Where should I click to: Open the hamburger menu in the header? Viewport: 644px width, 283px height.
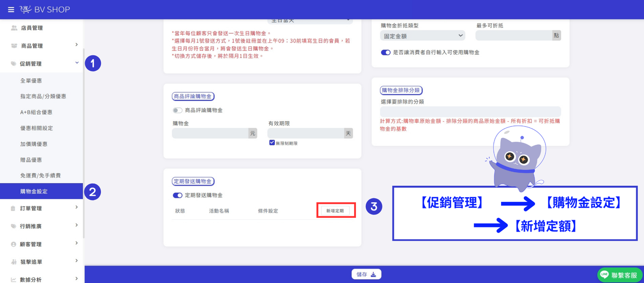(11, 9)
